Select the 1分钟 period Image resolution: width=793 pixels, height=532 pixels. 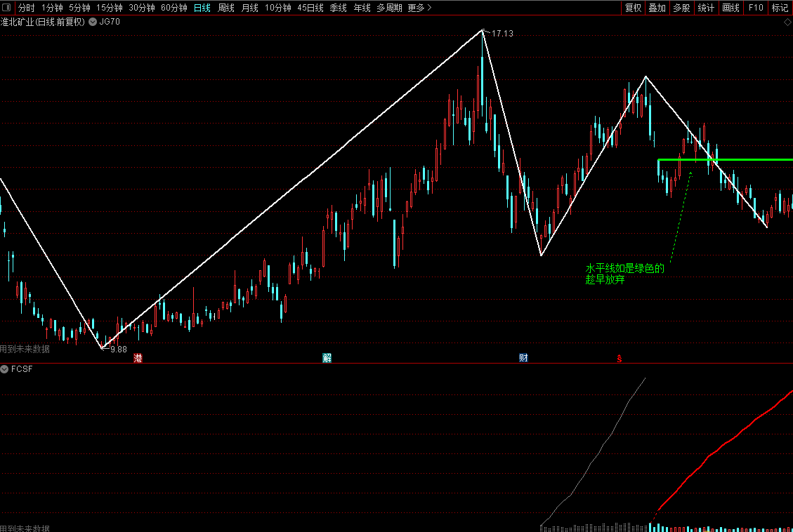pos(52,8)
